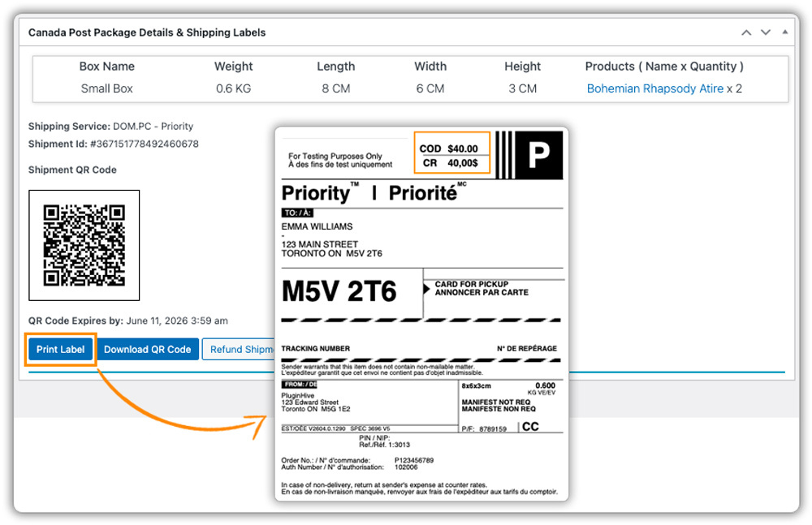812x525 pixels.
Task: Click 'For Testing Purposes Only' on the label
Action: click(x=335, y=156)
